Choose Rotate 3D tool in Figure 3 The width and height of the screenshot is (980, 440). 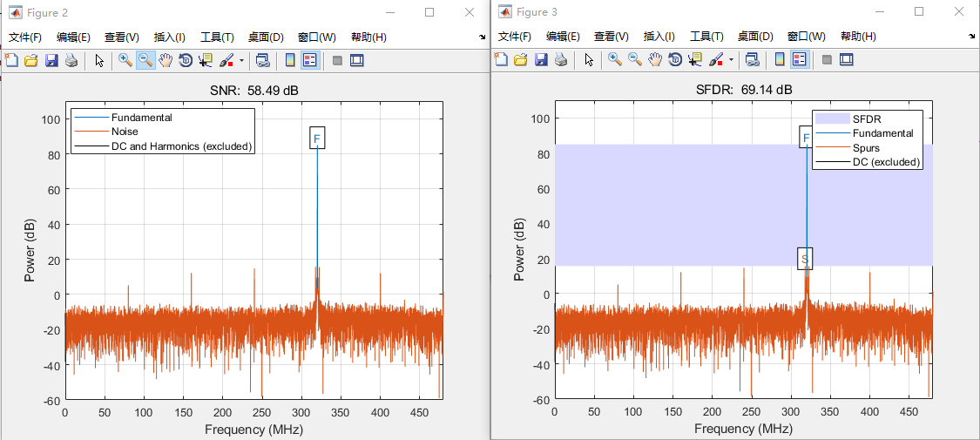click(x=675, y=60)
